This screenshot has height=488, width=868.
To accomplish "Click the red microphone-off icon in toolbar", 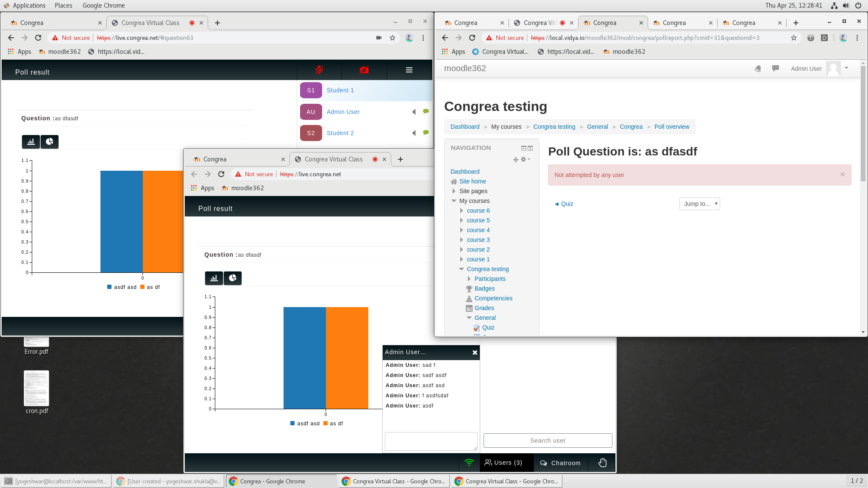I will tap(320, 70).
